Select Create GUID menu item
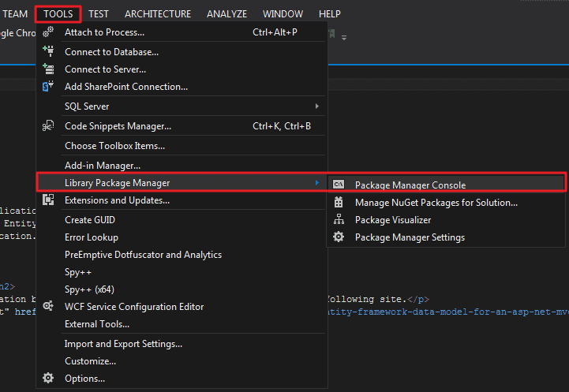Screen dimensions: 569x392 91,220
